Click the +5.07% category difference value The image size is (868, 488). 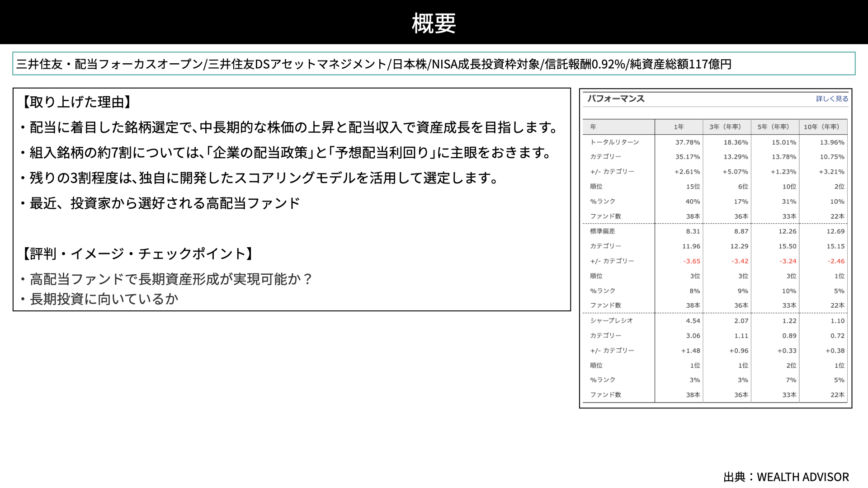[x=735, y=172]
